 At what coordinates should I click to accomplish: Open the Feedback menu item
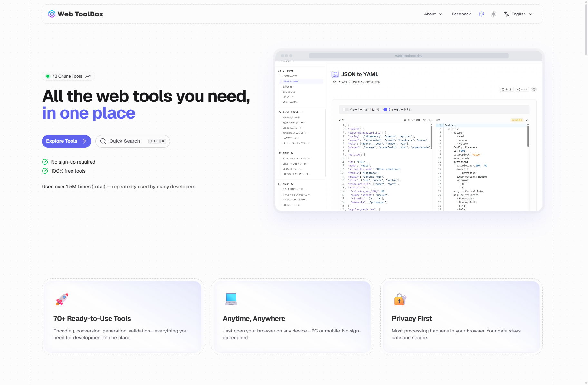(461, 14)
